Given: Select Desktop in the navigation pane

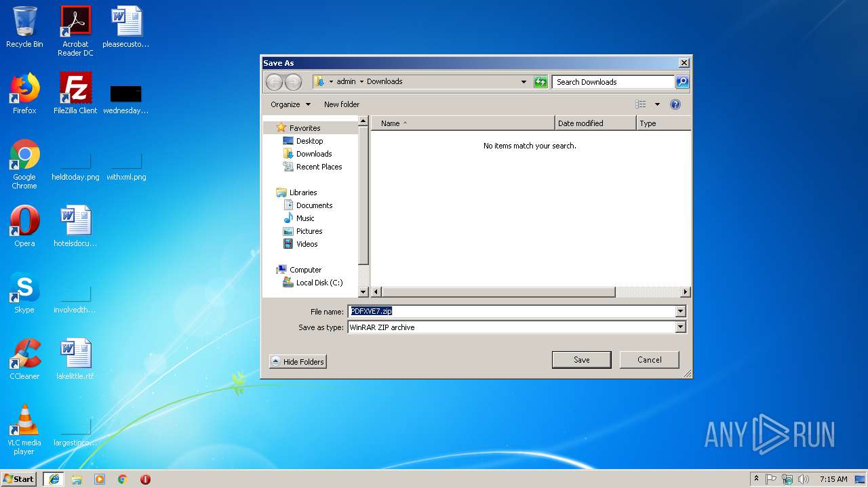Looking at the screenshot, I should [x=309, y=141].
